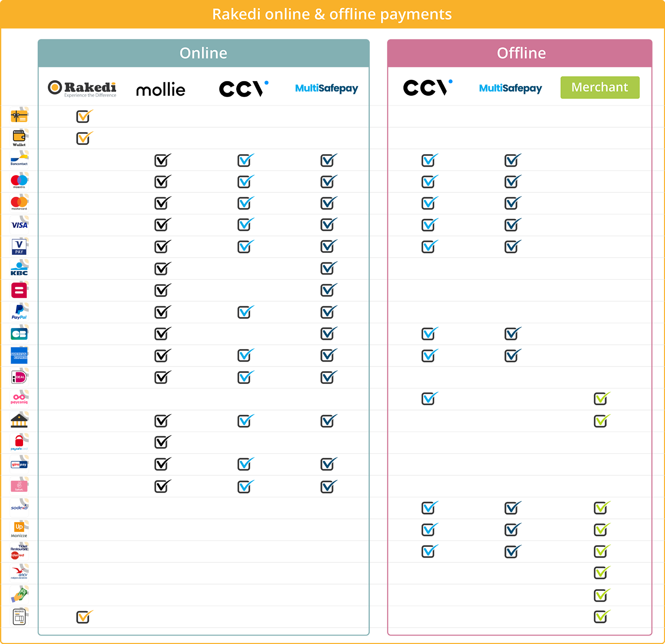665x644 pixels.
Task: Toggle Mollie checkbox in paysafecard row
Action: pyautogui.click(x=162, y=442)
